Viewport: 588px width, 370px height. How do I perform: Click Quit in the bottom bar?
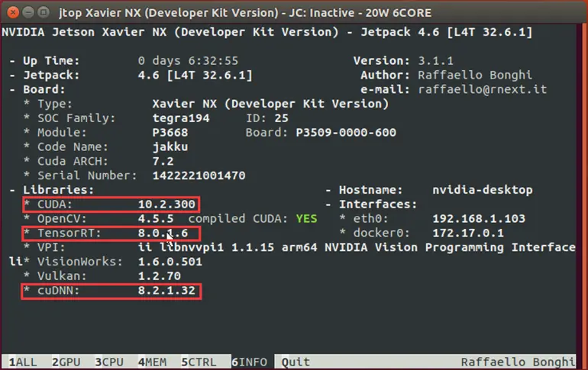click(296, 362)
